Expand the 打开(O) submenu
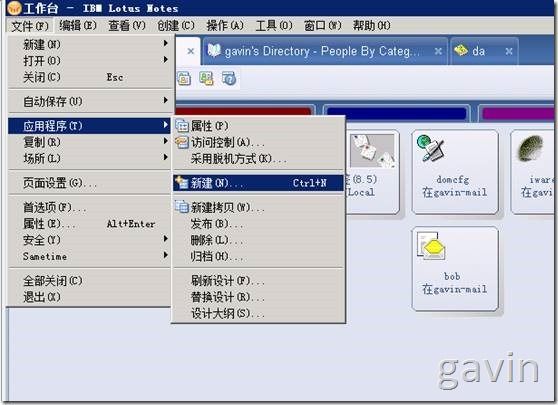 90,61
